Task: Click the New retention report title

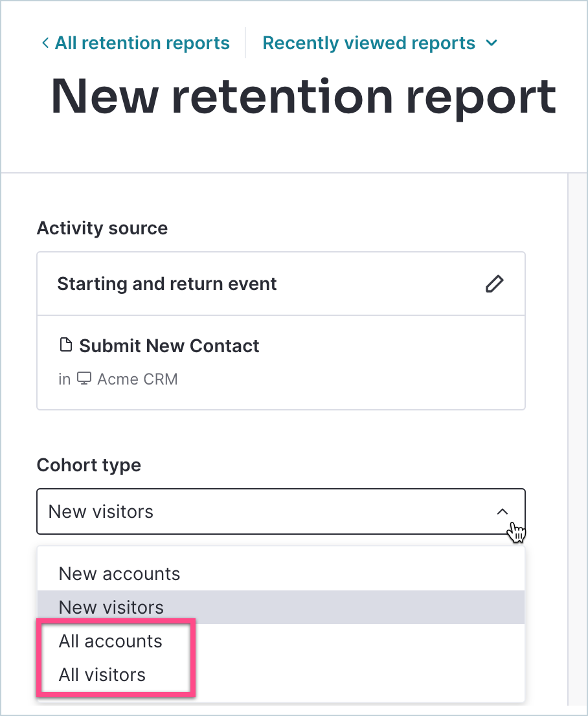Action: 302,96
